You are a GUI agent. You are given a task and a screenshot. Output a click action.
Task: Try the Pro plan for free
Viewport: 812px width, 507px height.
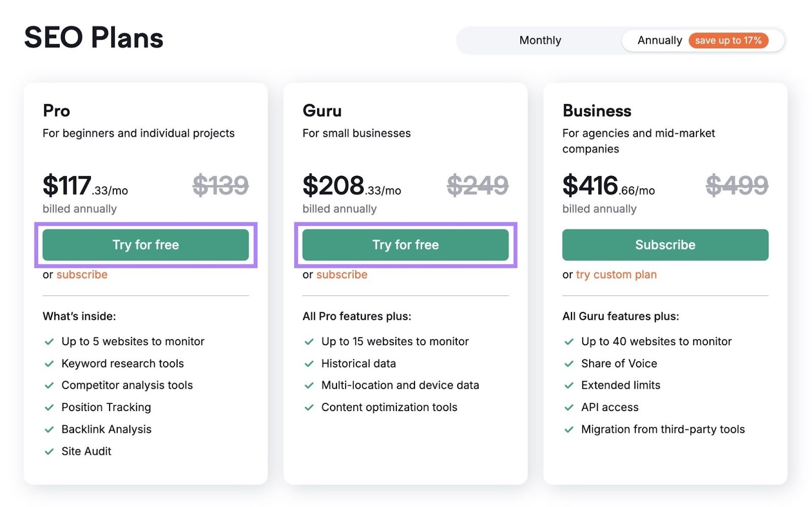(146, 245)
